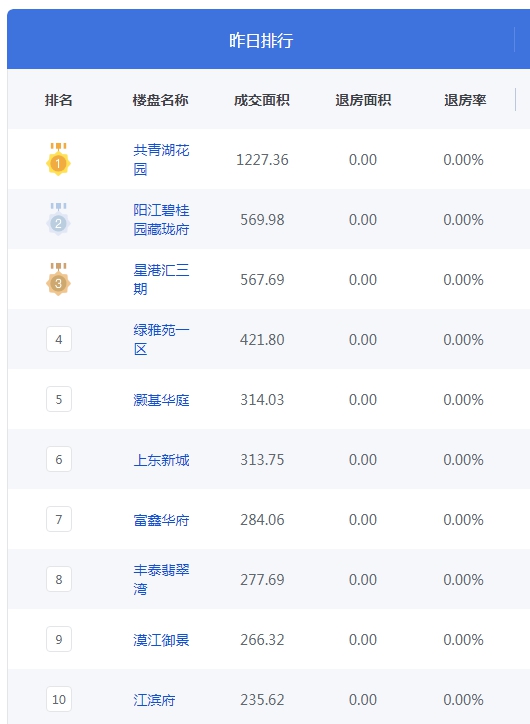Open the 上东新城 property link
Viewport: 530px width, 724px height.
[x=161, y=460]
